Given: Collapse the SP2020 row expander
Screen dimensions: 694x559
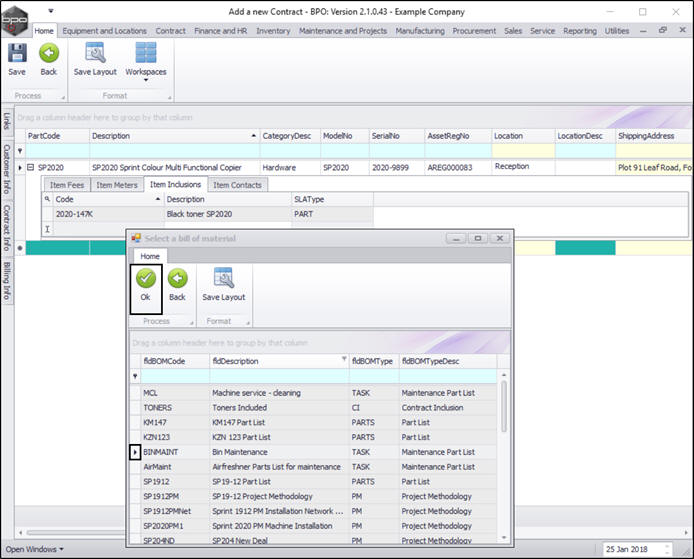Looking at the screenshot, I should tap(30, 168).
